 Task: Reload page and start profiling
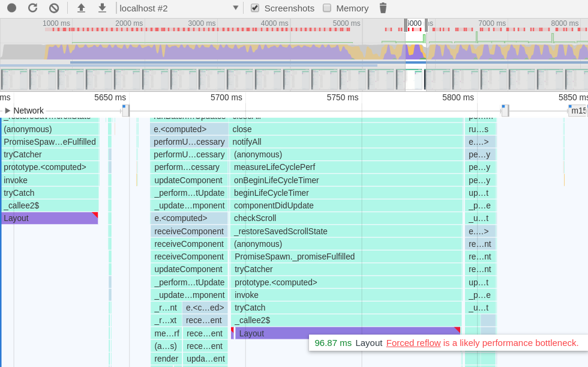click(x=32, y=8)
